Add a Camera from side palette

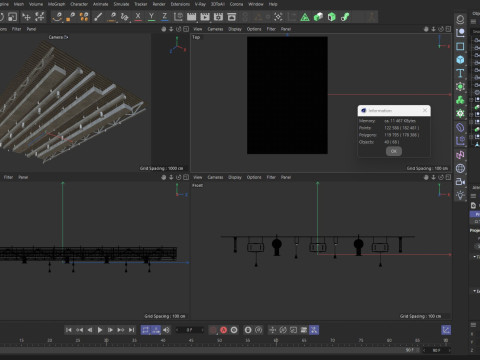coord(460,182)
